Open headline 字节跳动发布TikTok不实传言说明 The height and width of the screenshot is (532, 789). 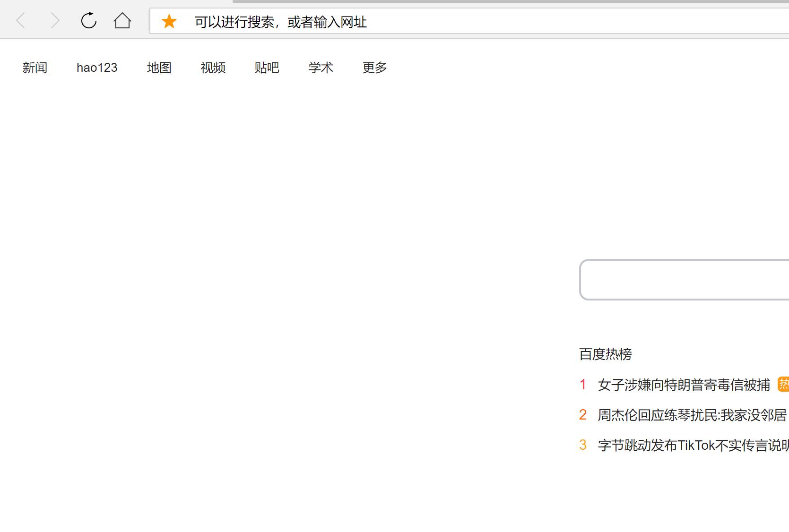(693, 445)
